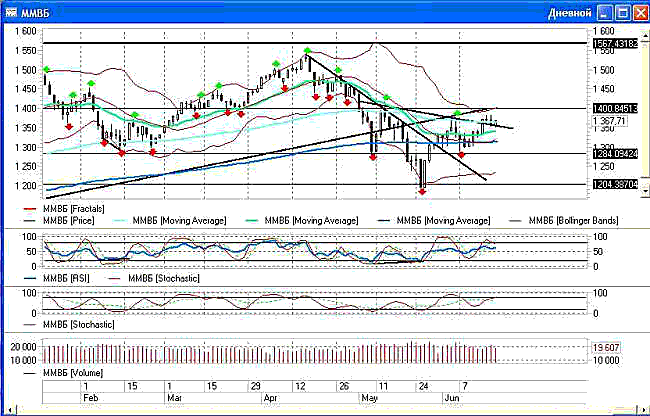Maximize the ММВБ chart window
This screenshot has width=650, height=416.
623,13
